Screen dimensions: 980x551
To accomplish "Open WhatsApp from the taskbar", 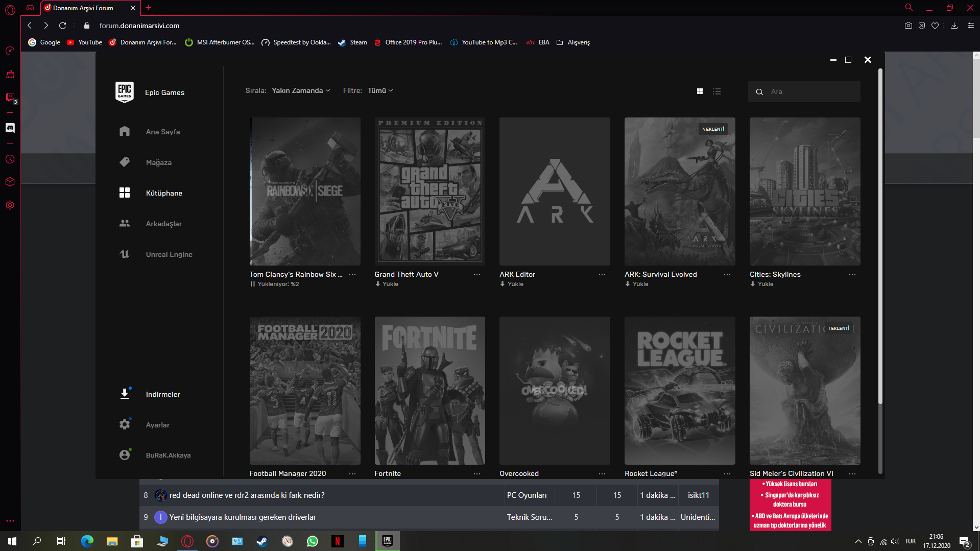I will coord(313,541).
